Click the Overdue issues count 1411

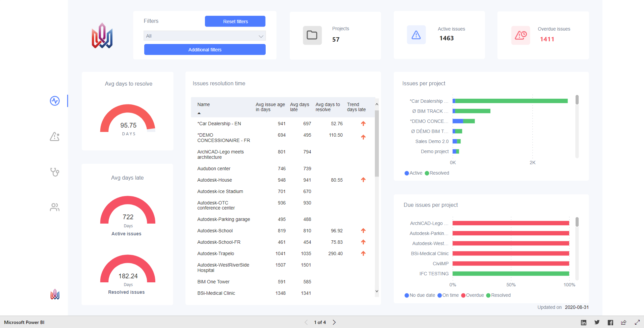547,39
